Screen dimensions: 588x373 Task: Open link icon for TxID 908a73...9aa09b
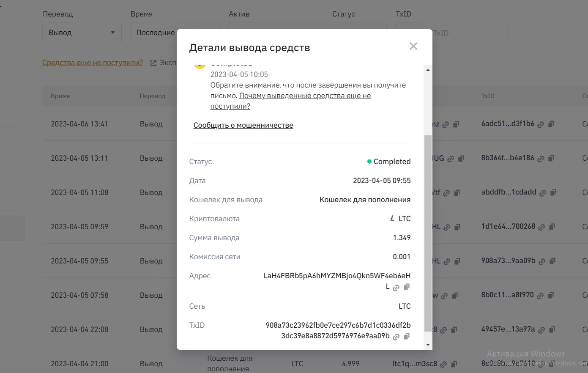pyautogui.click(x=542, y=262)
